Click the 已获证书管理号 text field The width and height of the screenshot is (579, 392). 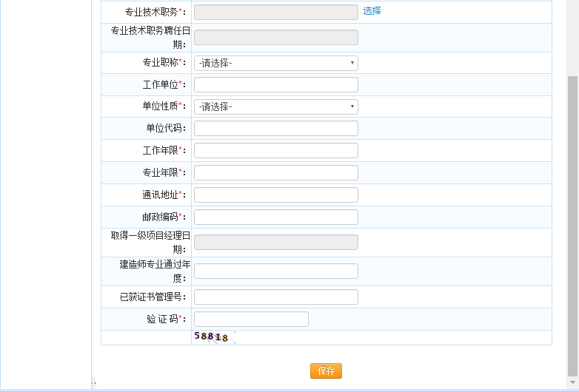pyautogui.click(x=275, y=297)
